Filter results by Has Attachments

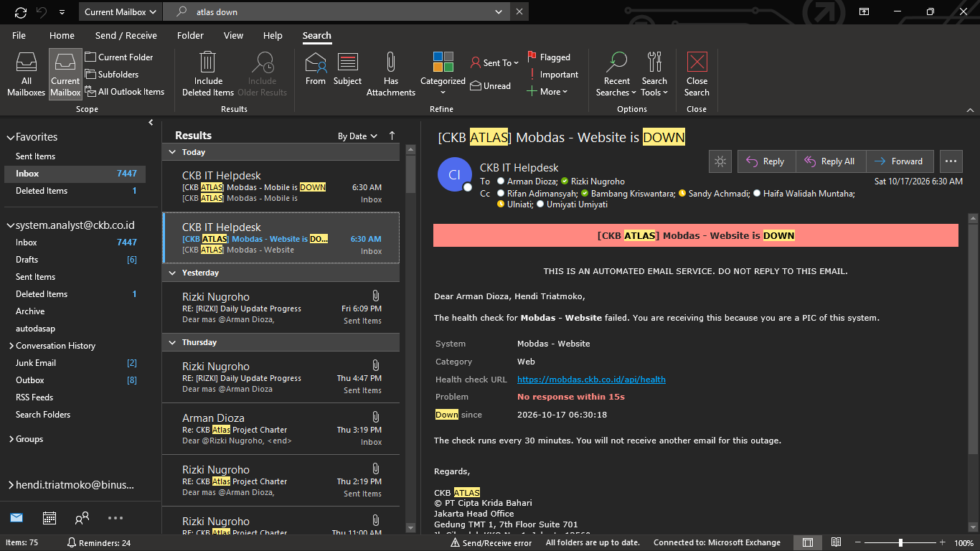click(x=391, y=74)
